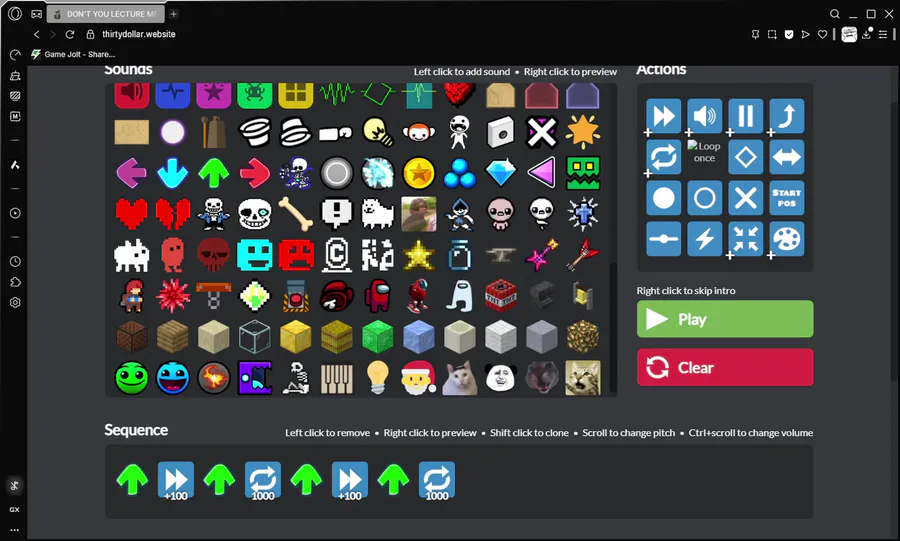This screenshot has width=900, height=541.
Task: Click the sounds panel scrollbar
Action: (x=613, y=327)
